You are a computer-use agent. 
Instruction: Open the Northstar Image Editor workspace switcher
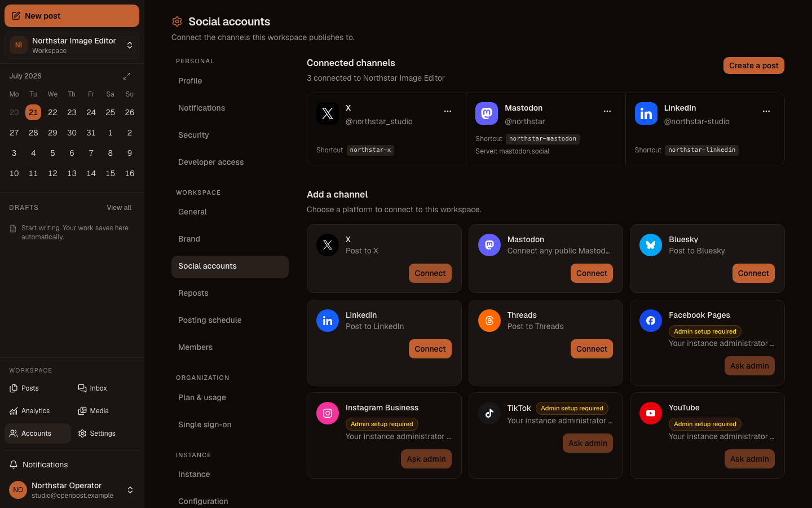click(72, 45)
